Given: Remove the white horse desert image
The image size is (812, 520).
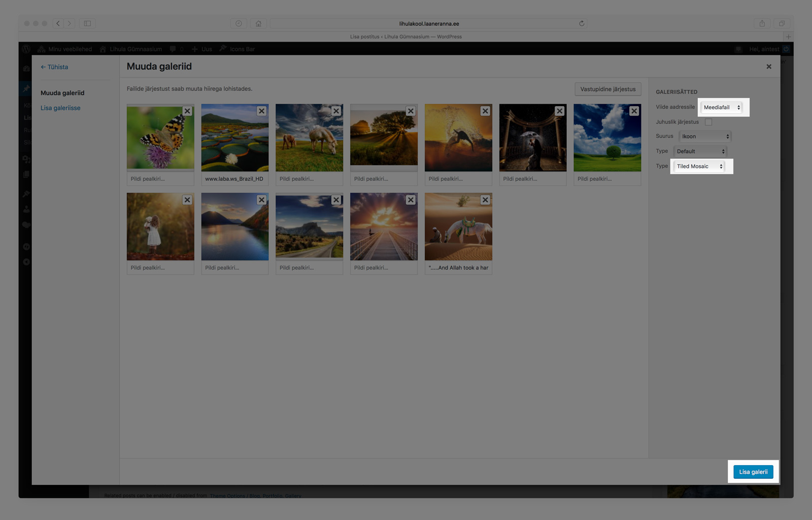Looking at the screenshot, I should [485, 200].
